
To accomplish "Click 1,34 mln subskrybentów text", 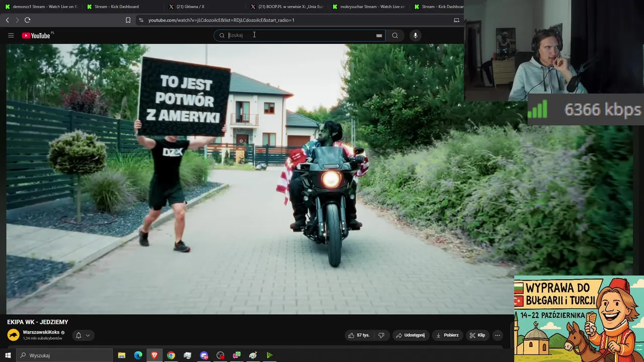I will [42, 338].
